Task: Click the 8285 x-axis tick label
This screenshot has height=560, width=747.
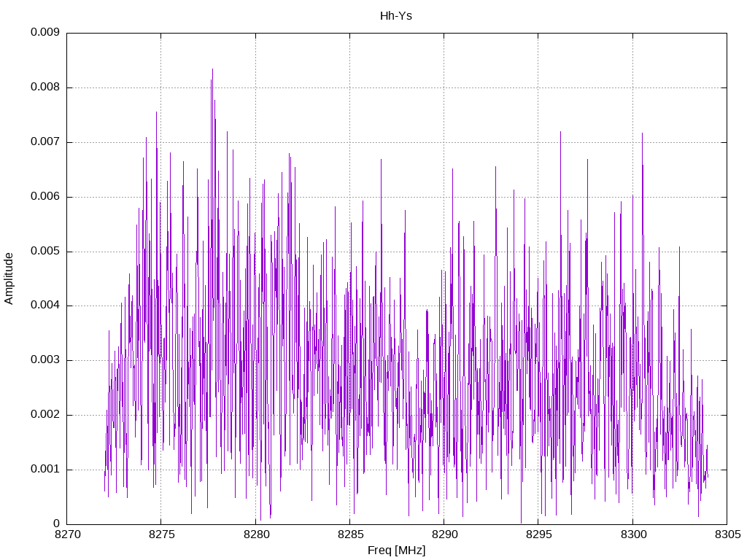Action: click(351, 534)
